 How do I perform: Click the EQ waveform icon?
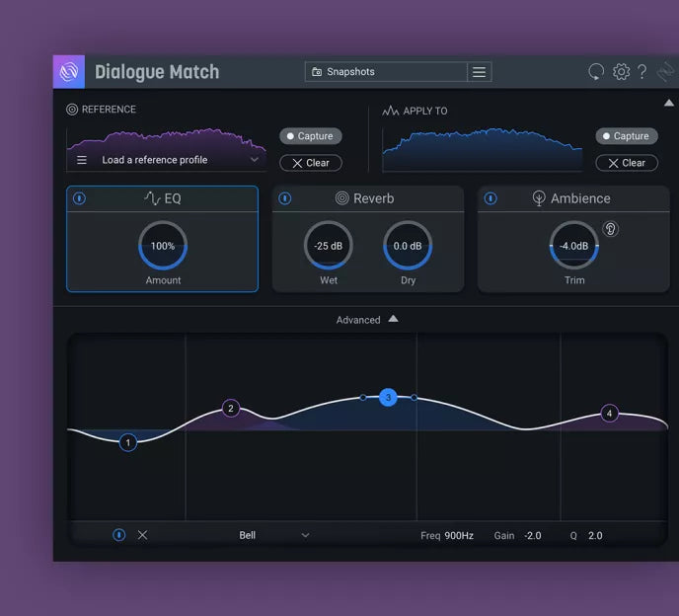(152, 198)
